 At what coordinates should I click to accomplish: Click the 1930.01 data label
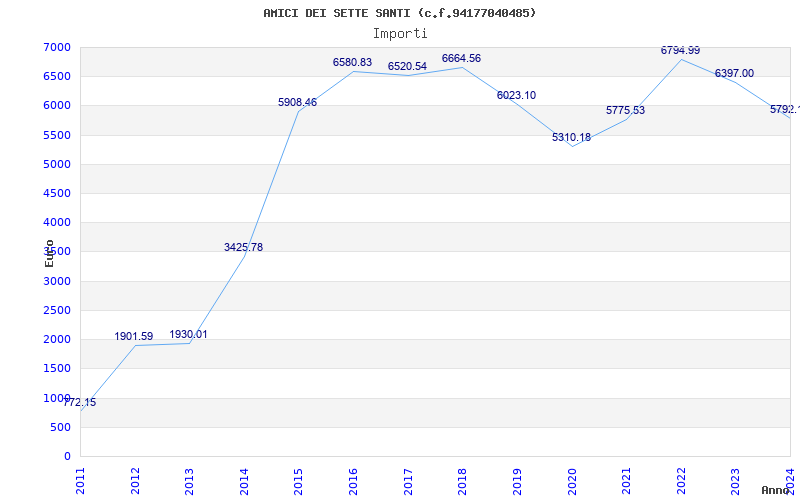click(x=188, y=335)
